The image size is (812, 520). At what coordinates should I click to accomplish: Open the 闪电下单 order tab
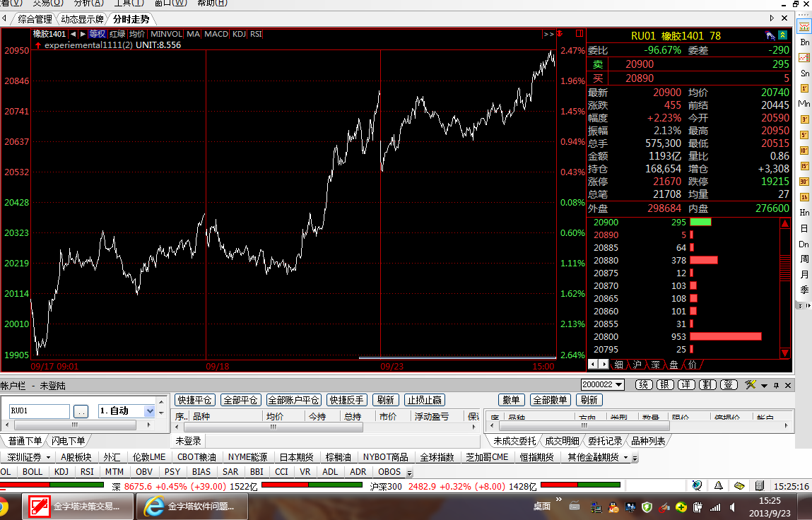[69, 441]
